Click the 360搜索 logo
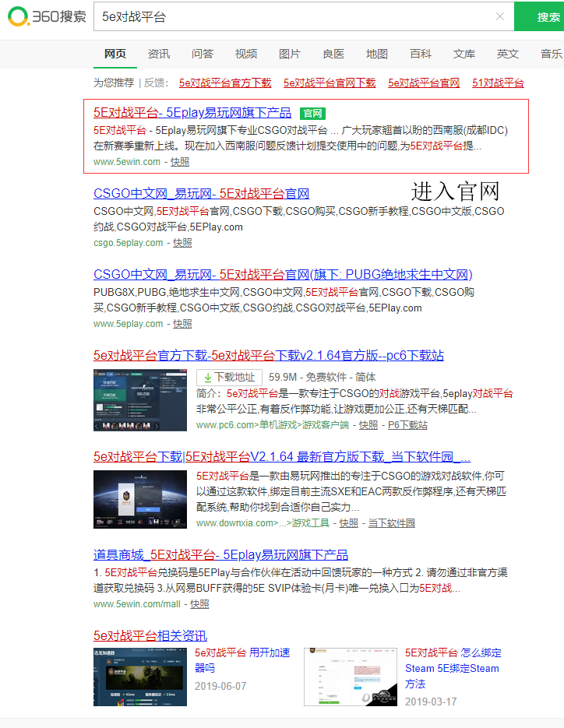This screenshot has width=564, height=728. tap(47, 16)
